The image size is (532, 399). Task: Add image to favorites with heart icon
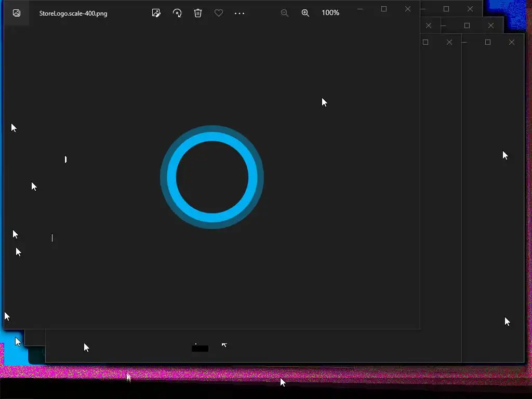tap(219, 13)
